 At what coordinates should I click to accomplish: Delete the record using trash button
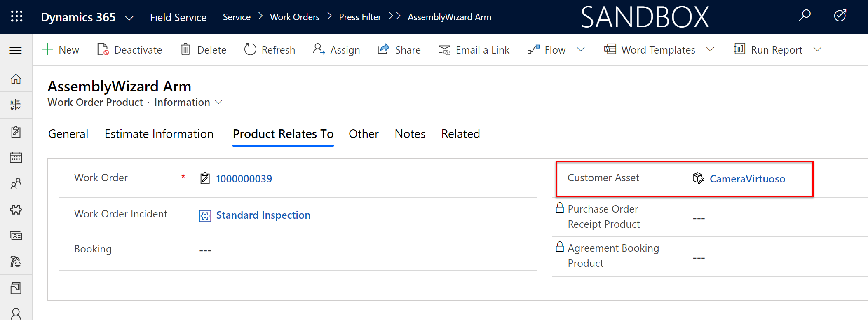coord(204,50)
